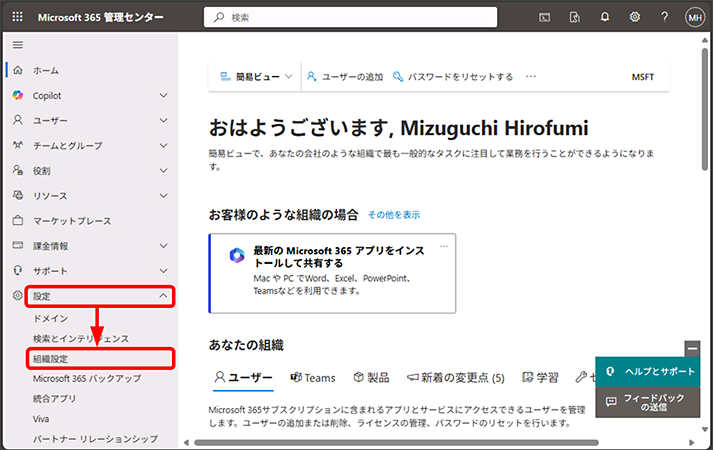Click the ユーザー person icon in sidebar
713x450 pixels.
[x=18, y=120]
